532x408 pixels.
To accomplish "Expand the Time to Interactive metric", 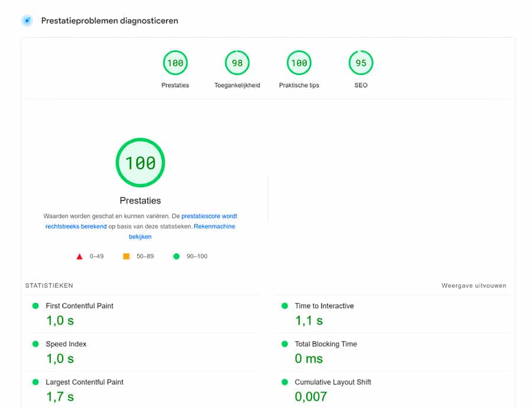I will point(324,306).
